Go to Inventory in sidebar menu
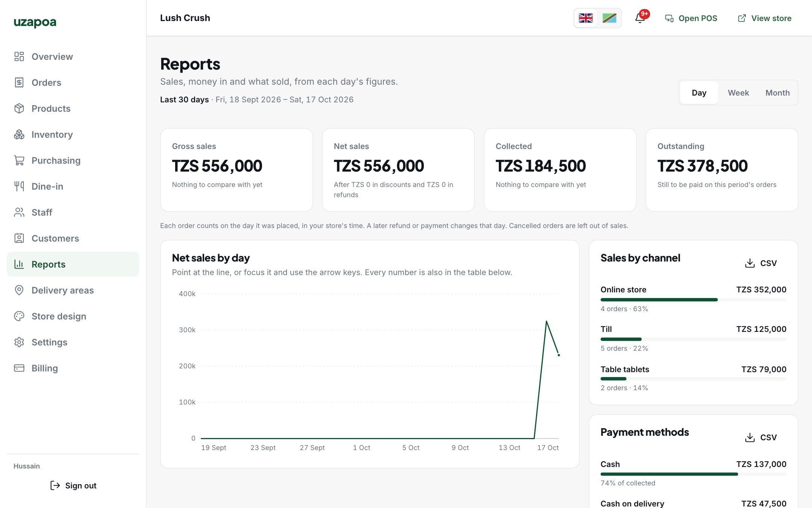The width and height of the screenshot is (812, 508). tap(73, 134)
